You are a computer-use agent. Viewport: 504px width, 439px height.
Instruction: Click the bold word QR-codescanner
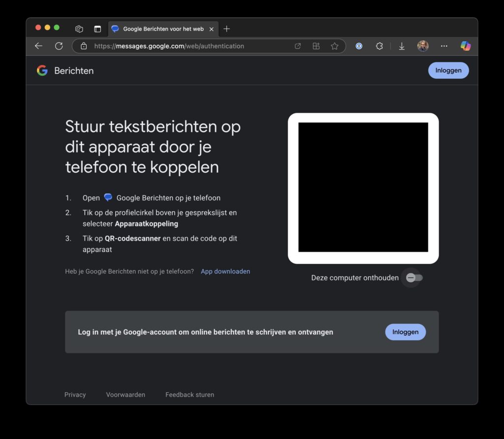(x=132, y=239)
